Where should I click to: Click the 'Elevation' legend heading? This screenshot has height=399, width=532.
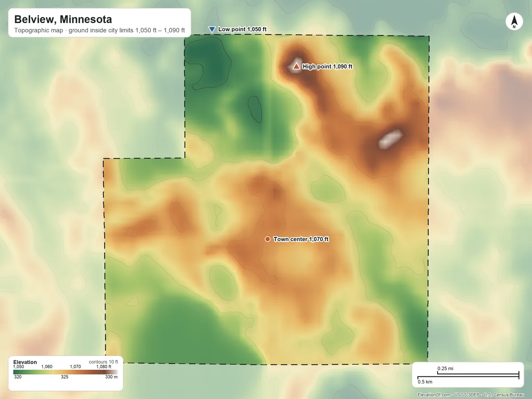click(25, 362)
